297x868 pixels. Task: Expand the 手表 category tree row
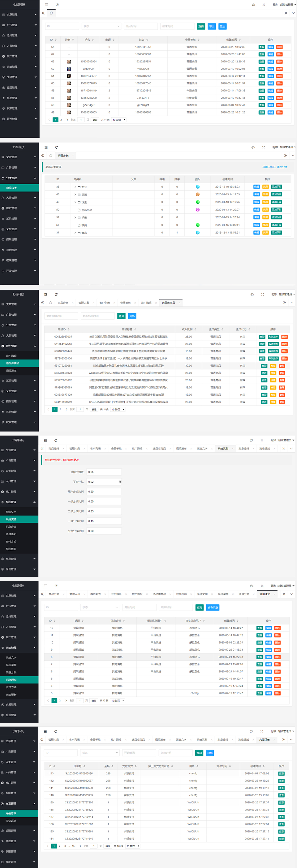(75, 218)
